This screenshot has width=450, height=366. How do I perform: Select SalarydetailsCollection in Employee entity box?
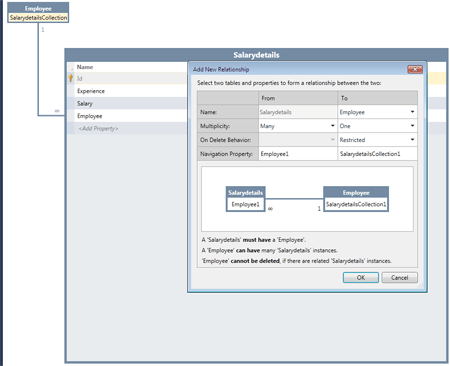(x=38, y=18)
